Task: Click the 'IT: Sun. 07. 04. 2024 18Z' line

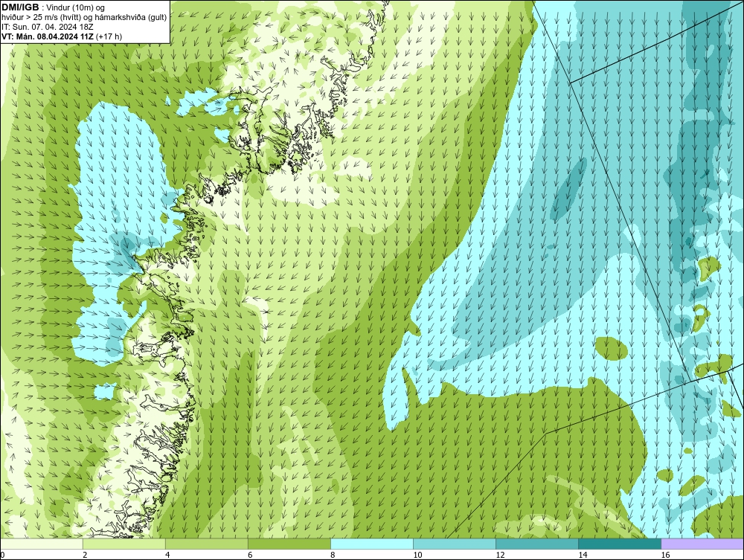Action: tap(48, 27)
